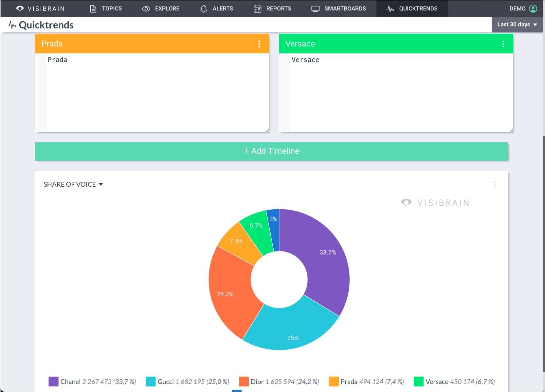Click Prada orange legend swatch
Image resolution: width=545 pixels, height=392 pixels.
click(x=334, y=382)
